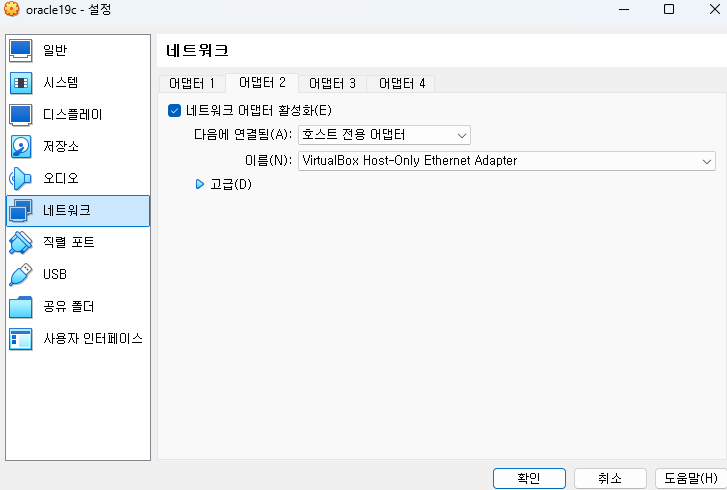Click the User Interface (사용자 인터페이스) icon
Viewport: 727px width, 490px height.
coord(20,339)
